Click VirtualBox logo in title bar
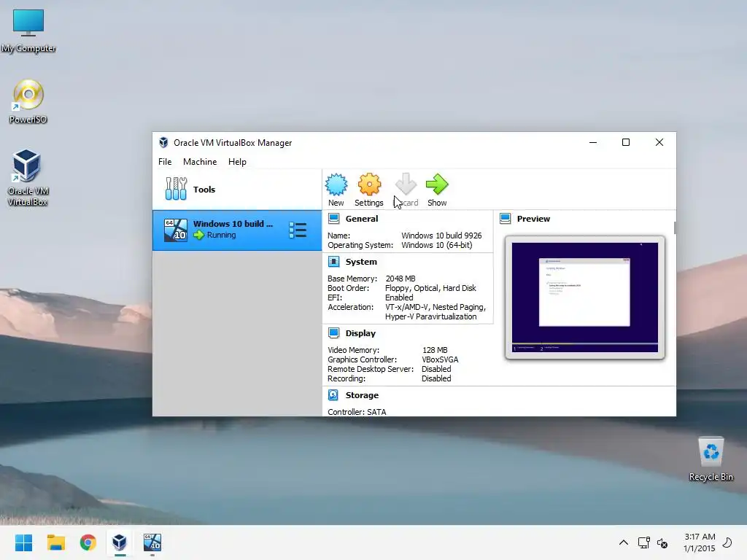 [x=163, y=142]
